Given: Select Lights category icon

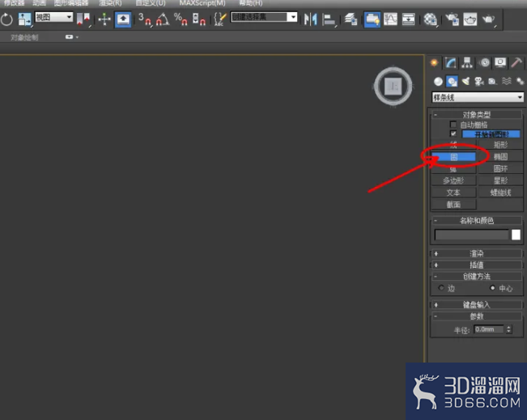Looking at the screenshot, I should (465, 81).
